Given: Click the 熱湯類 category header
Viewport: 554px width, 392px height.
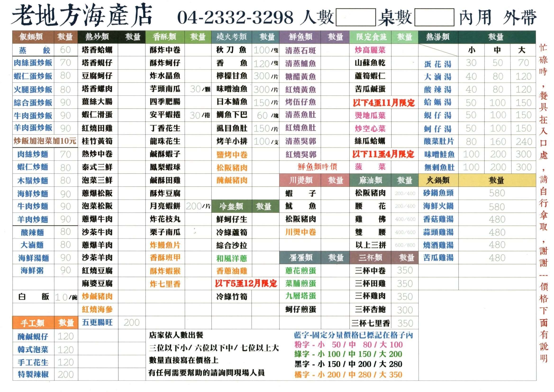Looking at the screenshot, I should point(438,37).
